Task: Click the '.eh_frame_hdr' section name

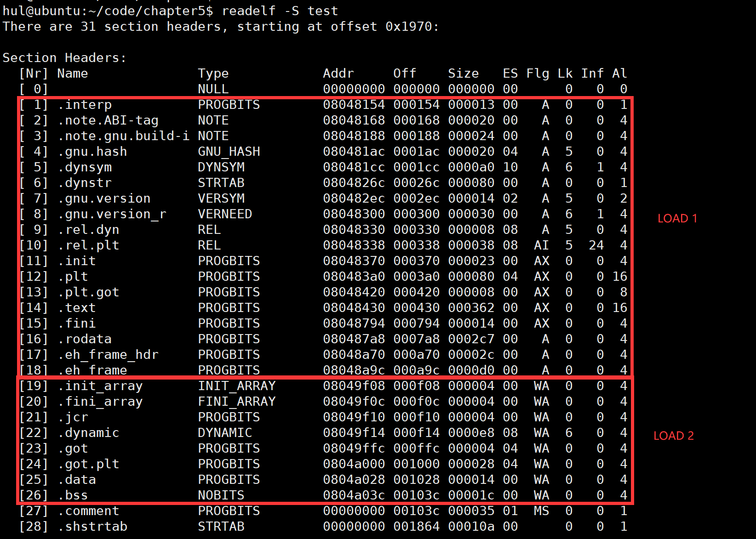Action: tap(108, 355)
